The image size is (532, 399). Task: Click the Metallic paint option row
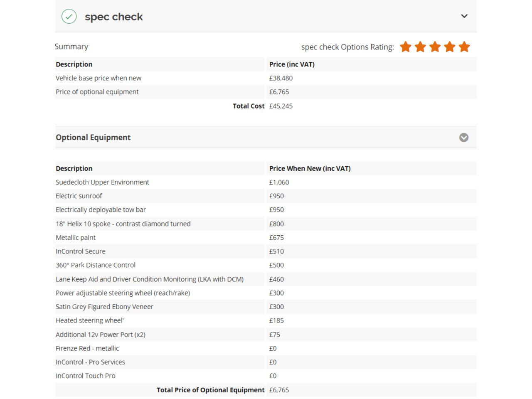click(76, 238)
